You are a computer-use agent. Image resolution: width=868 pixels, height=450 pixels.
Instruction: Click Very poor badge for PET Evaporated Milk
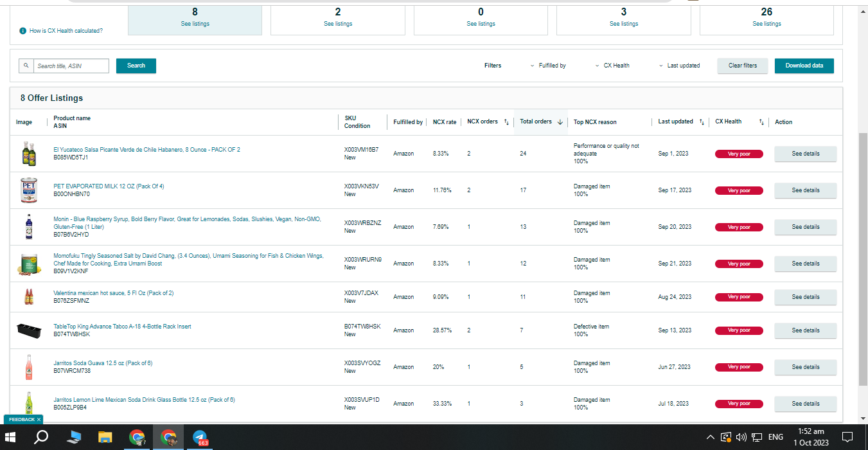(x=739, y=190)
